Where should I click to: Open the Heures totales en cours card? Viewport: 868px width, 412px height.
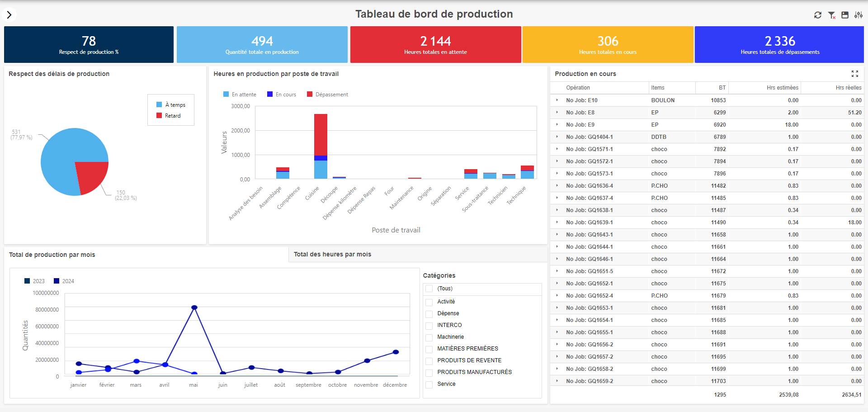608,44
